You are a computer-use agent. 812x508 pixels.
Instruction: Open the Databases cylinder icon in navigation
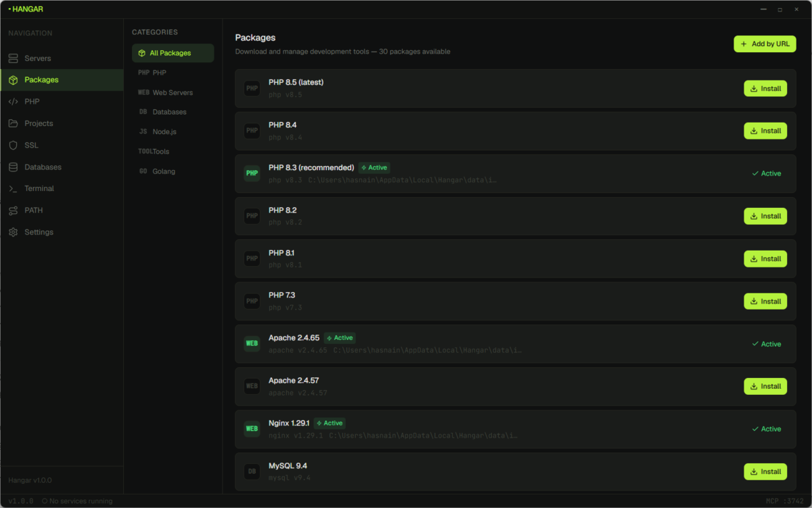pos(13,167)
